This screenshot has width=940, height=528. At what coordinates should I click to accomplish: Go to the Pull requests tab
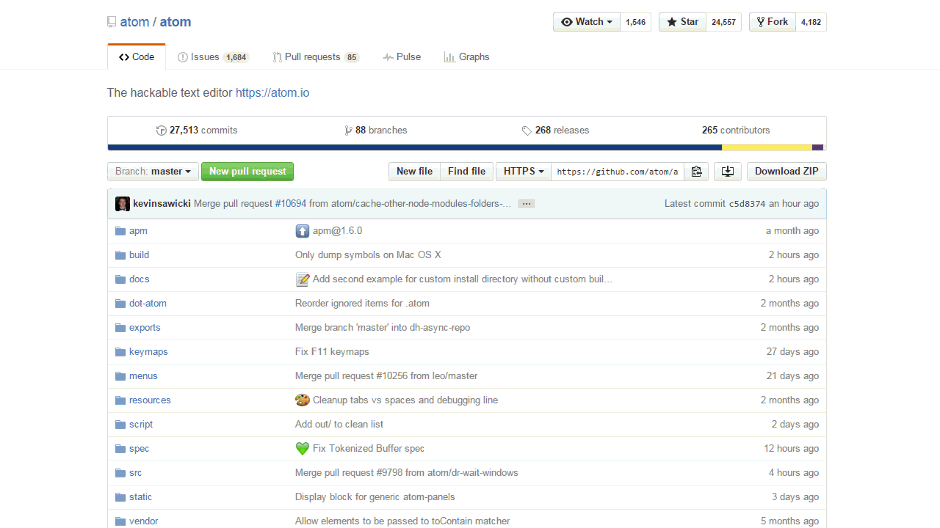point(312,57)
